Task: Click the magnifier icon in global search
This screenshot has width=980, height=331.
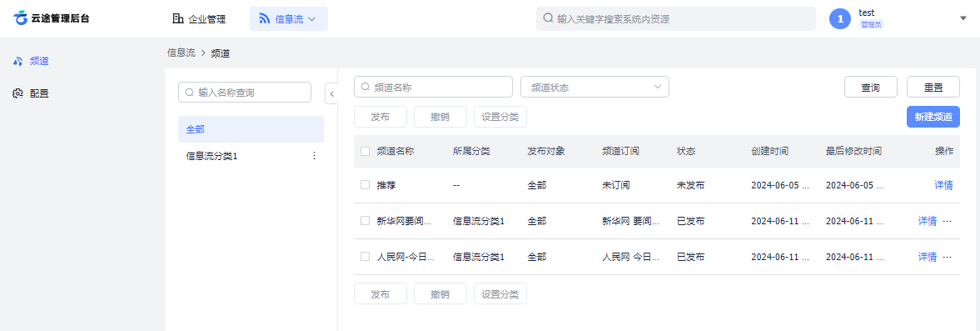Action: coord(548,19)
